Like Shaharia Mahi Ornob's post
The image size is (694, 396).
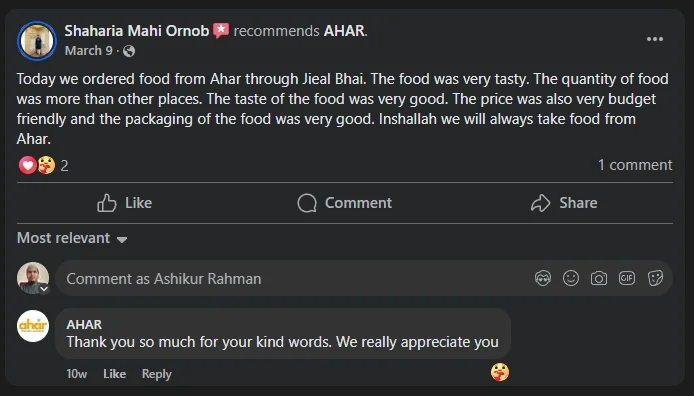124,203
